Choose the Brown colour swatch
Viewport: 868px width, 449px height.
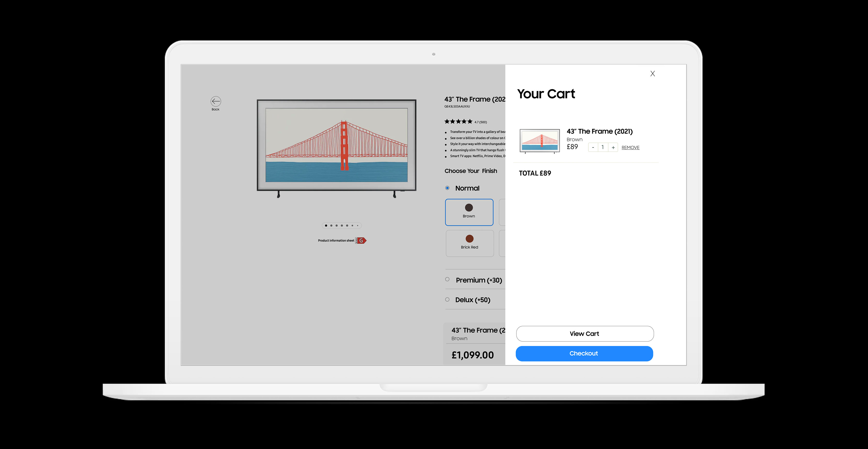click(469, 212)
